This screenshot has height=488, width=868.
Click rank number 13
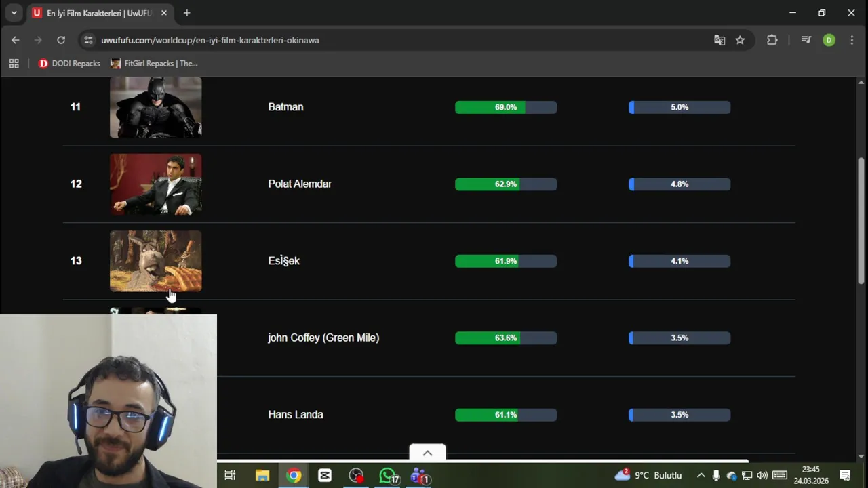tap(76, 261)
